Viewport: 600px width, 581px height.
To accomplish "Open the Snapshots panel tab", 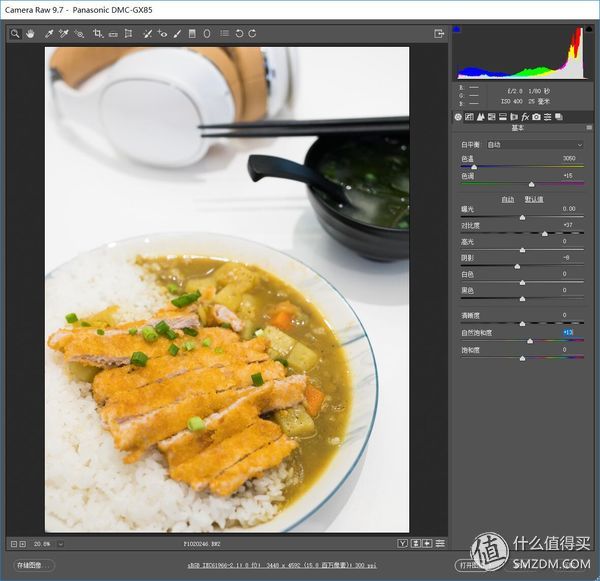I will point(559,117).
